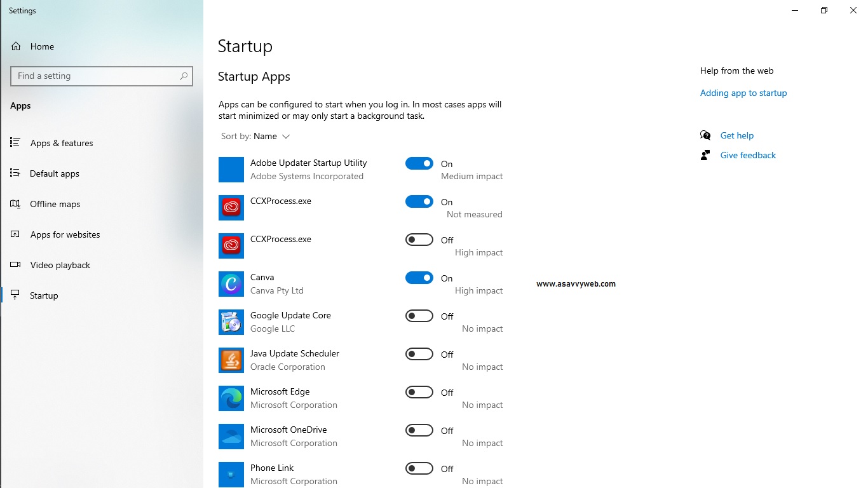
Task: Open Apps & features settings page
Action: pyautogui.click(x=62, y=143)
